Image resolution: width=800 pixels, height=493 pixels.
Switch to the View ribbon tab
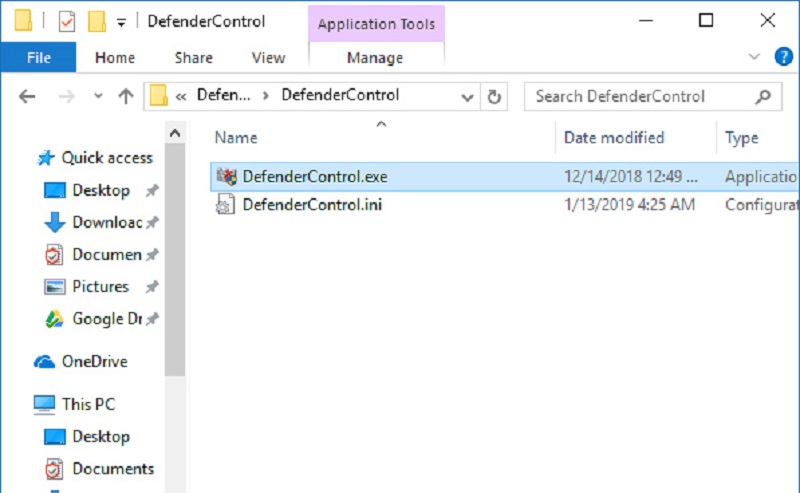(268, 58)
